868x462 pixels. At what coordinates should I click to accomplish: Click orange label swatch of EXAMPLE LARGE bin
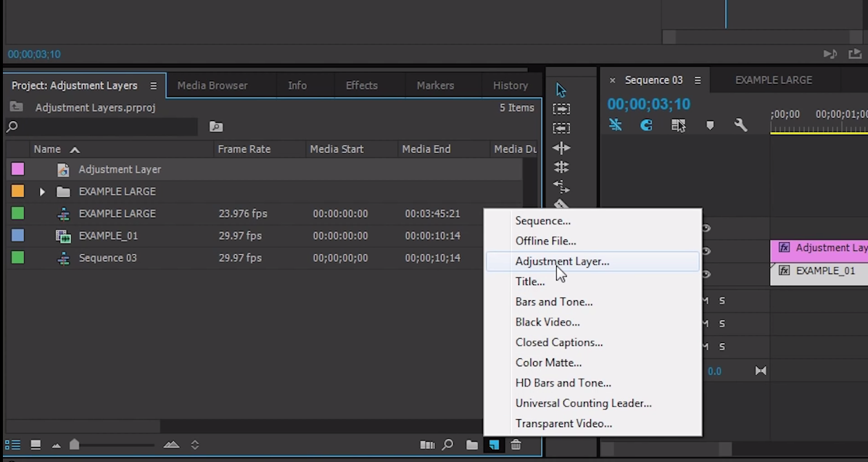coord(17,191)
